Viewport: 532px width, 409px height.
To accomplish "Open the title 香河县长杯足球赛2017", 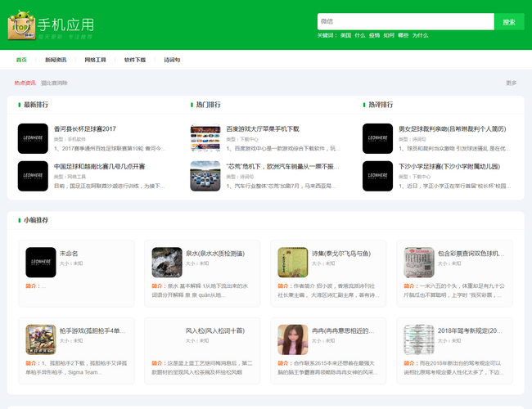I will pos(85,129).
